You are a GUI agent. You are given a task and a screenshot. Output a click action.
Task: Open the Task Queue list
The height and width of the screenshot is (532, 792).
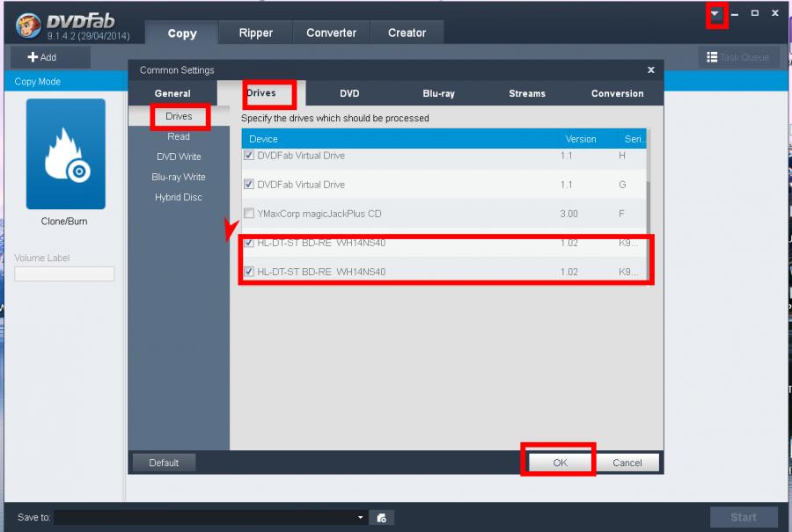click(x=738, y=57)
